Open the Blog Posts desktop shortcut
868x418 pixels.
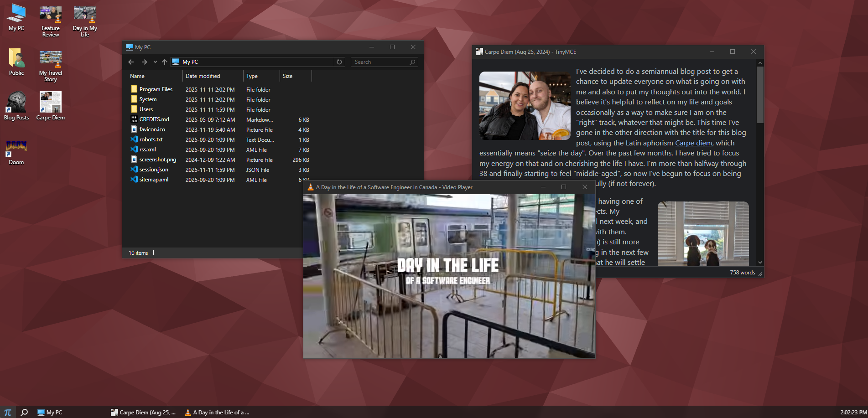tap(16, 105)
